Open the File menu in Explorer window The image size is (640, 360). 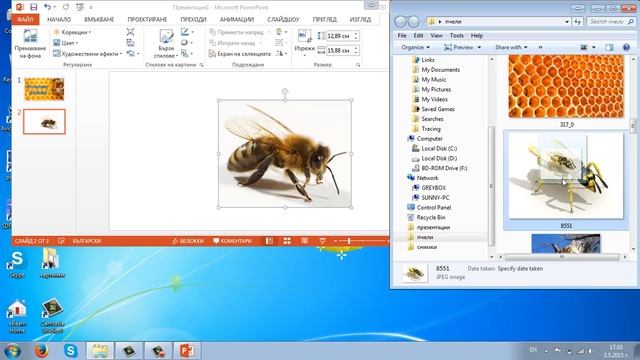(402, 36)
